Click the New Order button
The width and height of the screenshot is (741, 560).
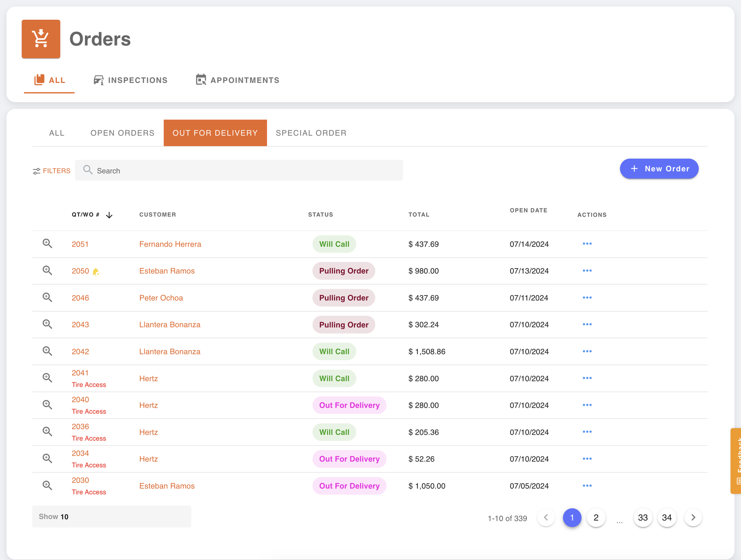659,169
